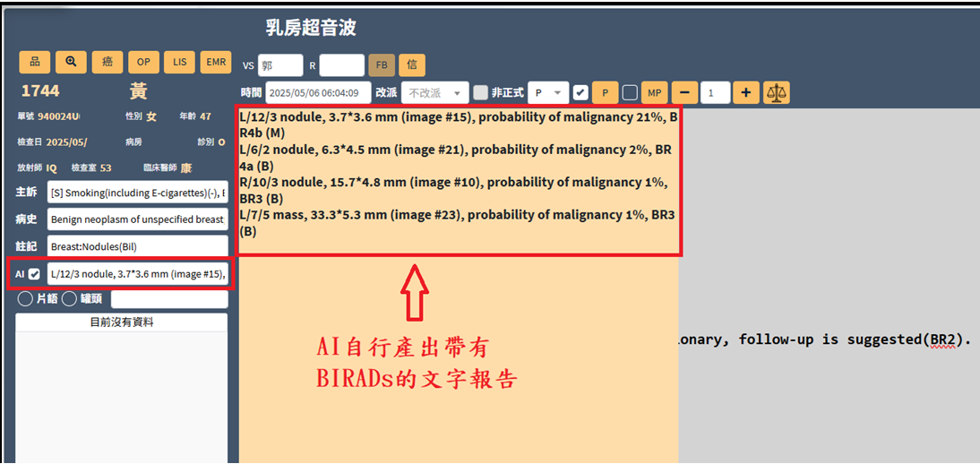The height and width of the screenshot is (464, 980).
Task: Click the R/10/3 nodule report line
Action: pos(453,191)
